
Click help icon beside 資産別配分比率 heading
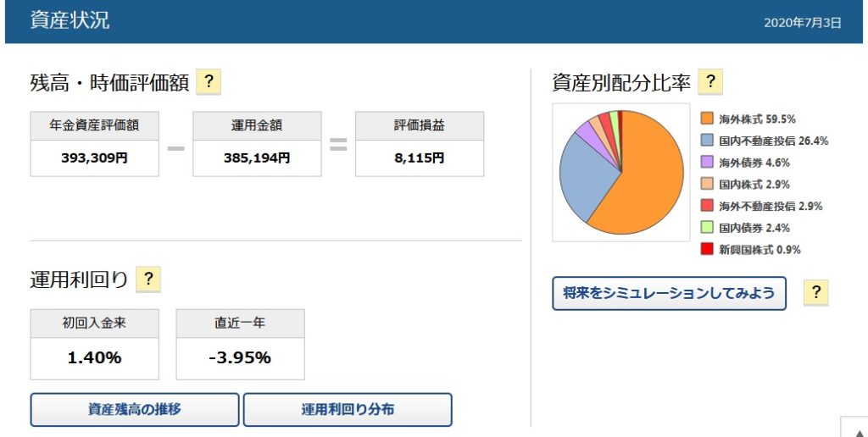(x=710, y=82)
